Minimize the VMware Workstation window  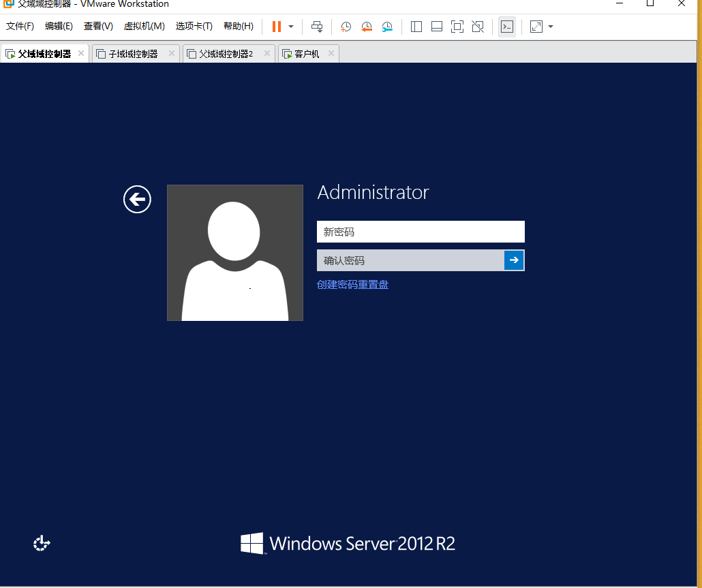(x=620, y=3)
